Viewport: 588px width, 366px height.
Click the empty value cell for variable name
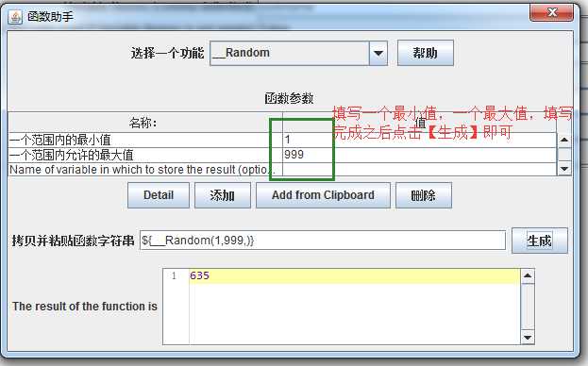click(x=419, y=170)
